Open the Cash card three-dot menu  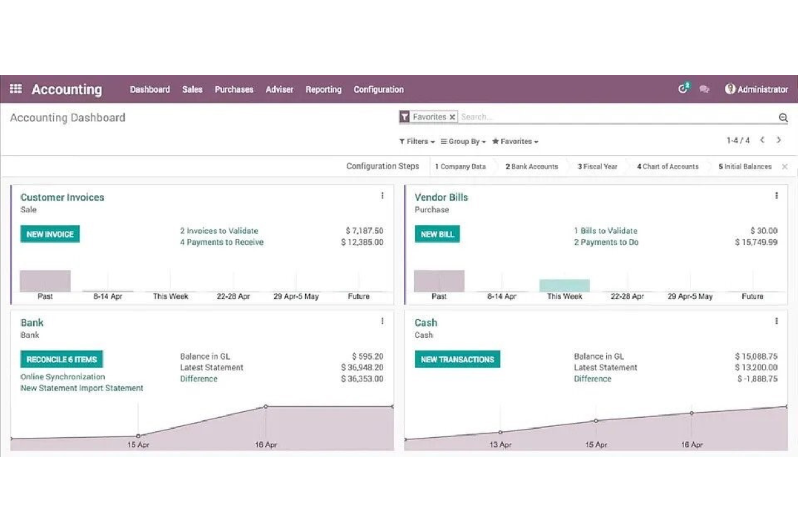(776, 321)
